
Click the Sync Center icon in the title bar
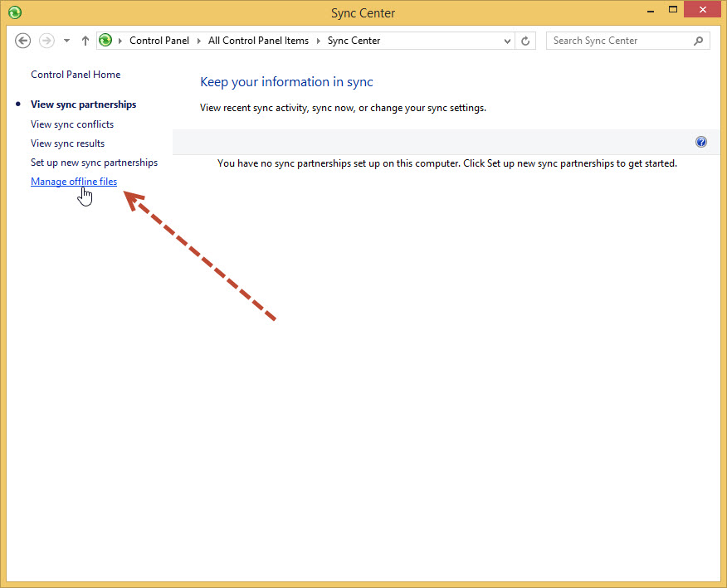14,12
